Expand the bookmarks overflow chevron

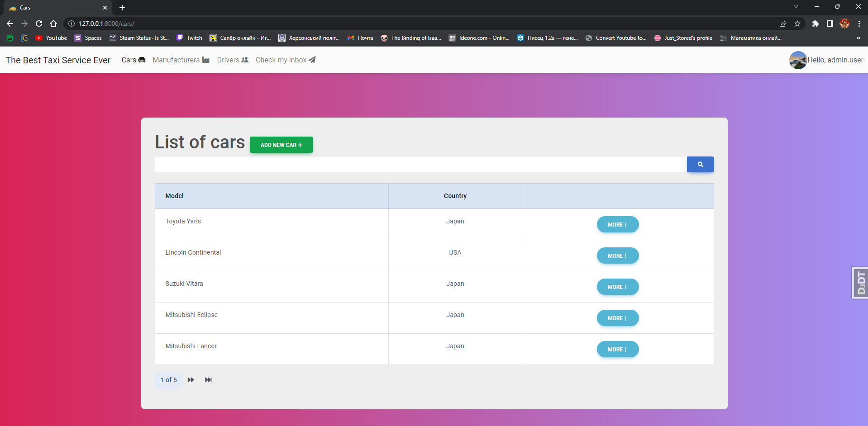point(858,38)
